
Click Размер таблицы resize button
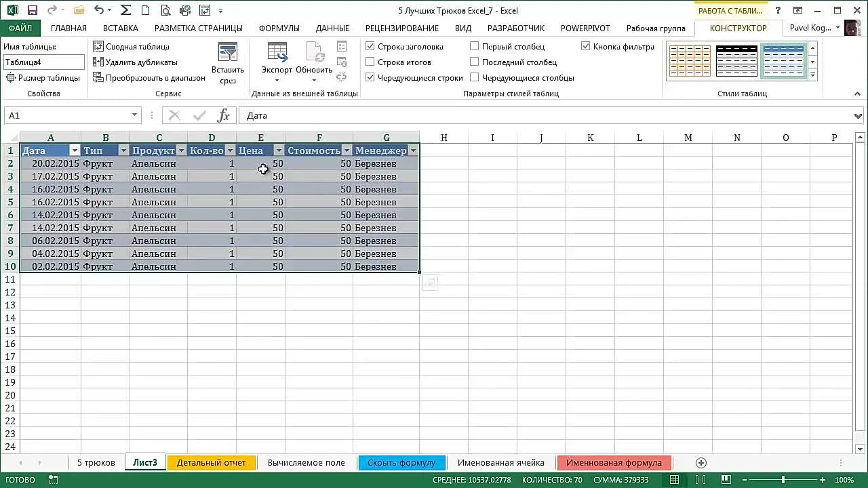pyautogui.click(x=43, y=78)
